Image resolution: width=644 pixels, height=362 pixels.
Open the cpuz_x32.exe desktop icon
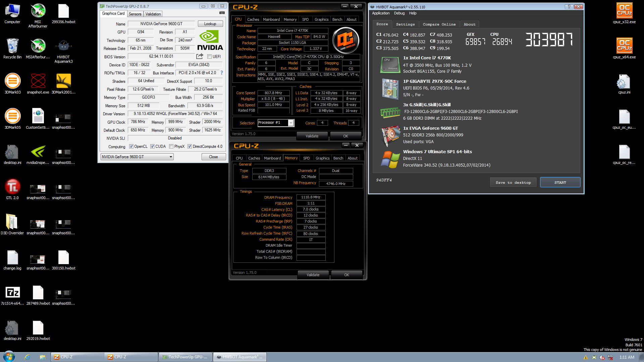click(624, 13)
